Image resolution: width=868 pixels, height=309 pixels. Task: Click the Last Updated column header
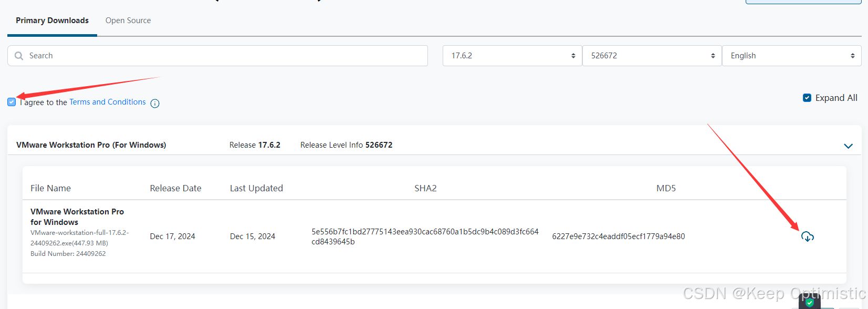256,188
